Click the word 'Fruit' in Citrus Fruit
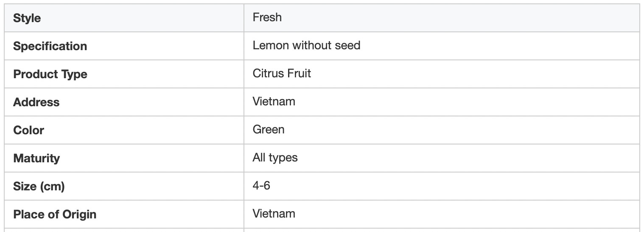Image resolution: width=644 pixels, height=232 pixels. coord(298,74)
